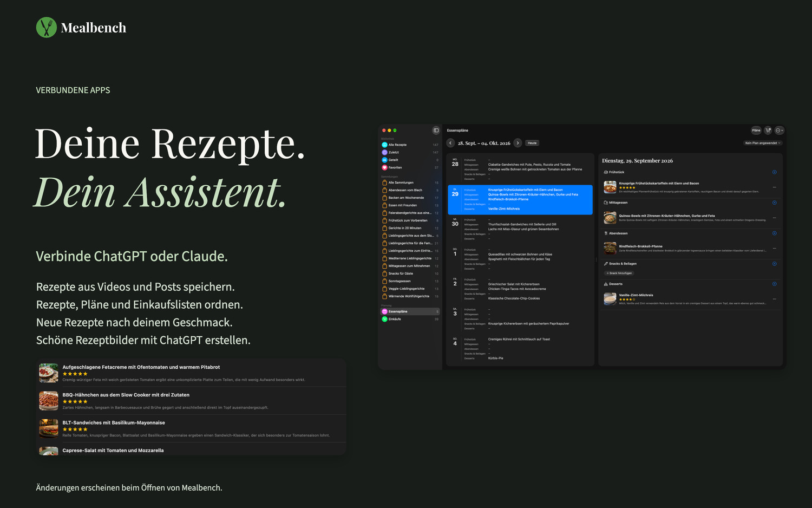Open Knusprige Frühstückskartoffeln recipe thumbnail
Viewport: 812px width, 508px height.
(610, 187)
